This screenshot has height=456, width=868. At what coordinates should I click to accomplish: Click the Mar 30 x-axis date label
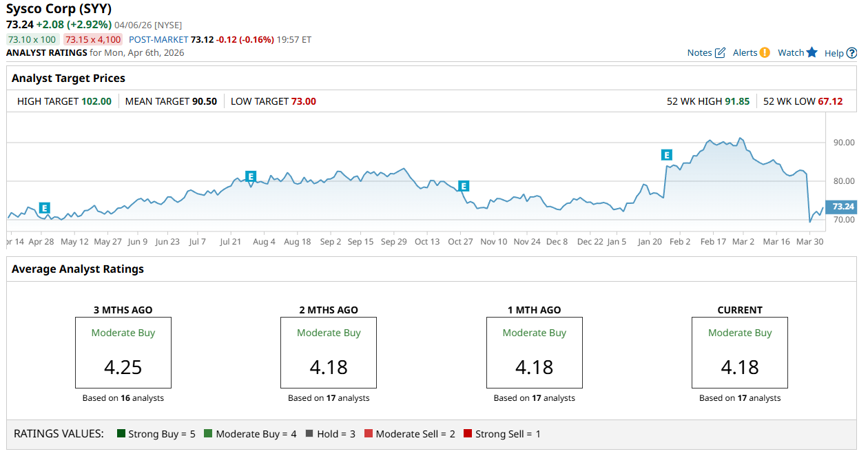809,242
